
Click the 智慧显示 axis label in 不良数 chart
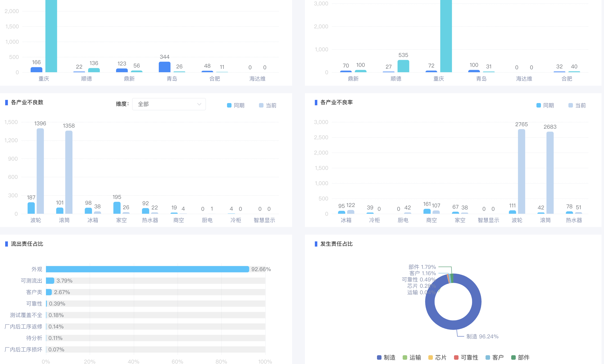point(264,220)
